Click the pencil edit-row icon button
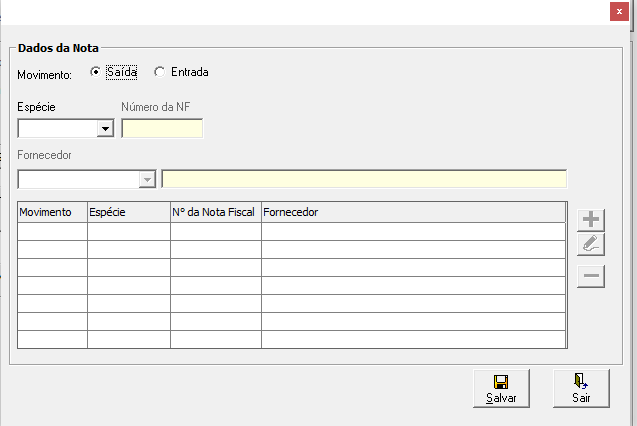 pos(591,244)
